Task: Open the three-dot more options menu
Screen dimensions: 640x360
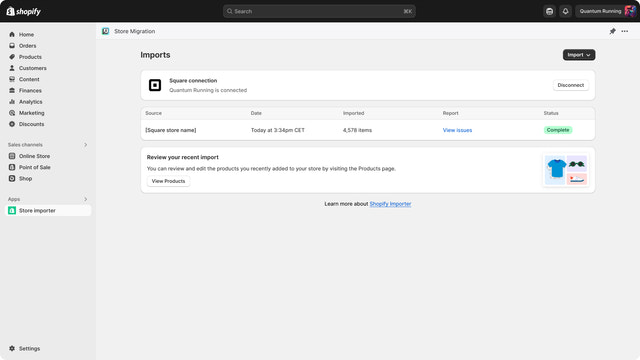Action: 624,31
